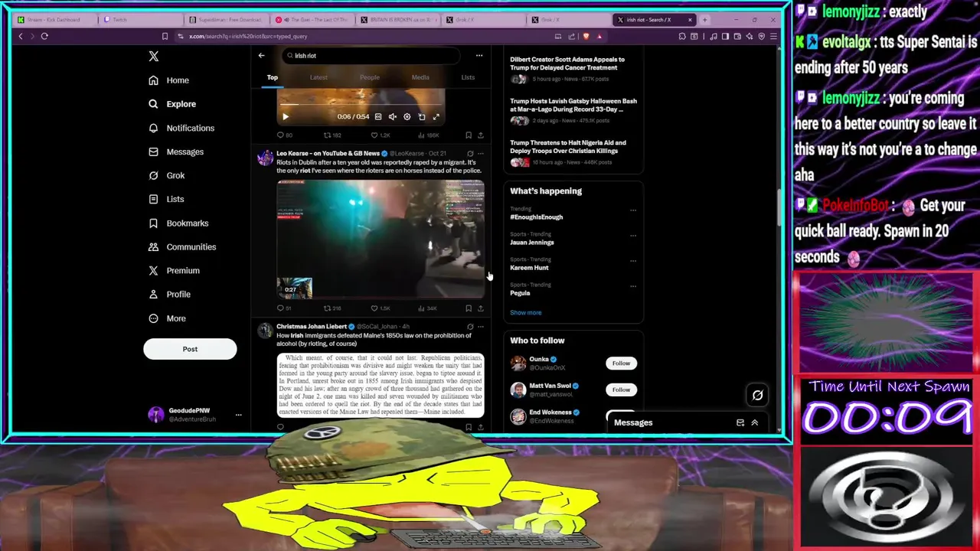Open Grok from the sidebar
Screen dimensions: 980x551
167,175
